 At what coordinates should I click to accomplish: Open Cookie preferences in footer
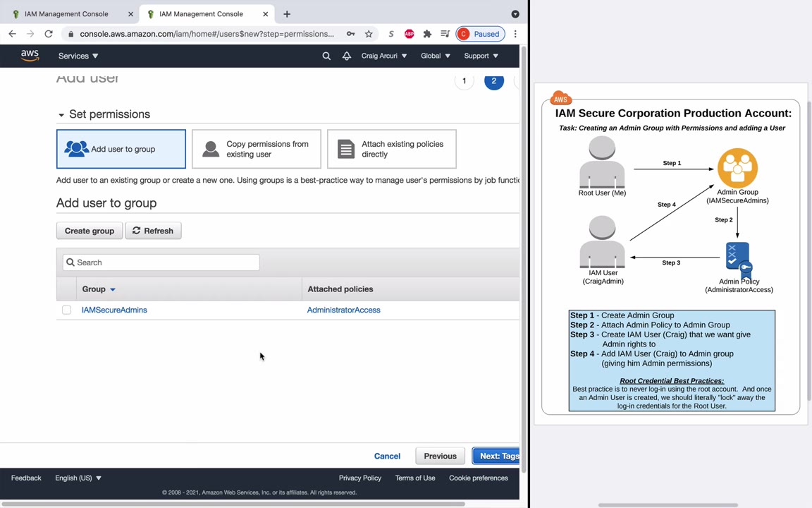pos(479,478)
